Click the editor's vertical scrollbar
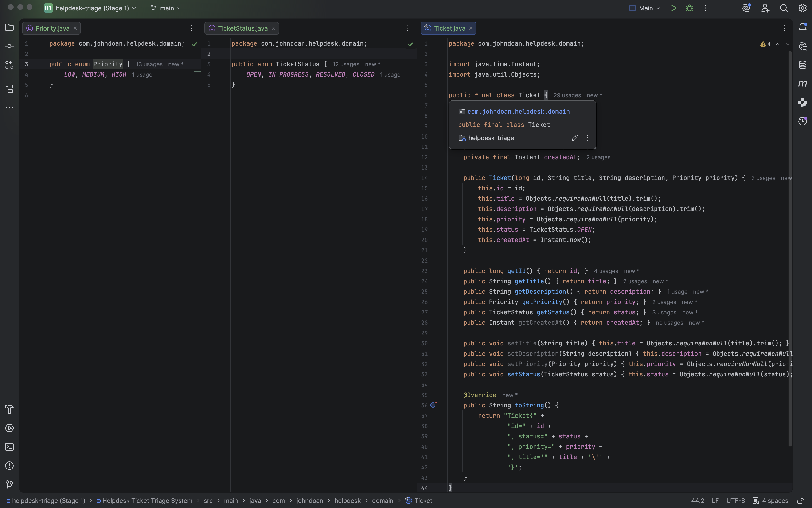This screenshot has height=508, width=812. click(x=789, y=235)
